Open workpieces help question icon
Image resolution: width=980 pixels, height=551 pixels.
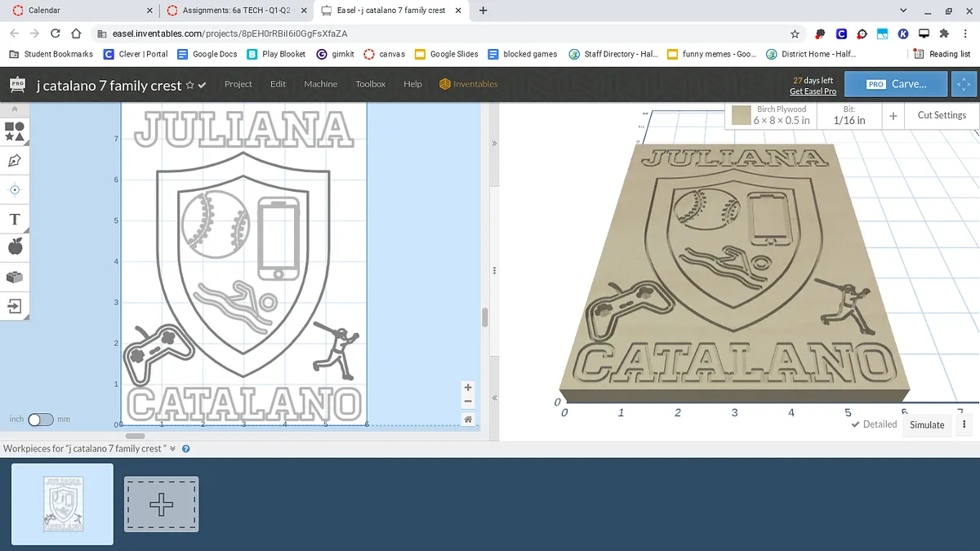(185, 449)
